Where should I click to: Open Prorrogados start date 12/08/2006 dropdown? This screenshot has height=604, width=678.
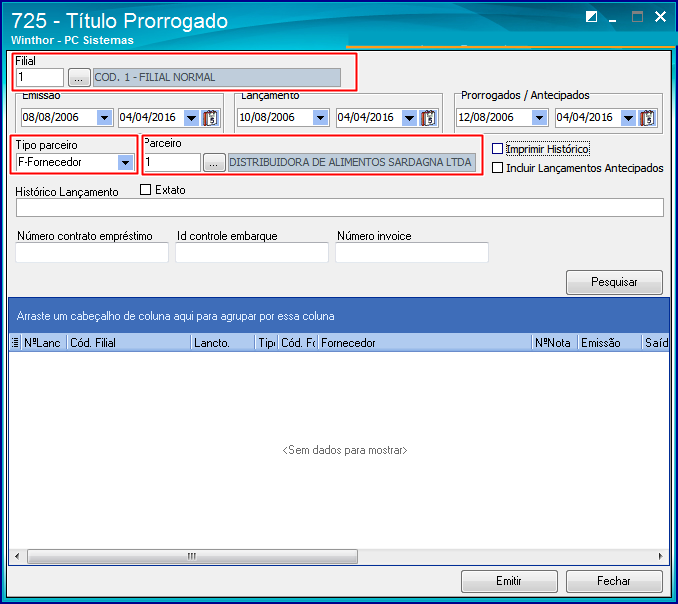click(x=539, y=118)
